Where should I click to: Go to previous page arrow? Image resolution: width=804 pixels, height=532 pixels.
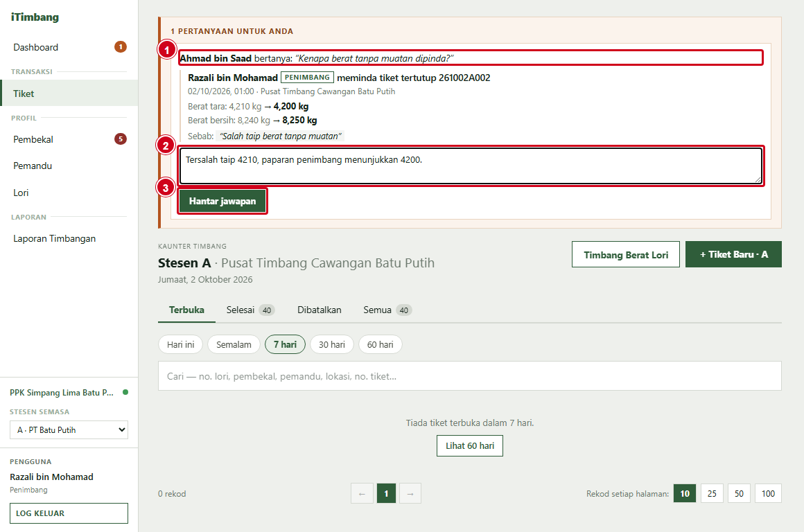(x=362, y=494)
